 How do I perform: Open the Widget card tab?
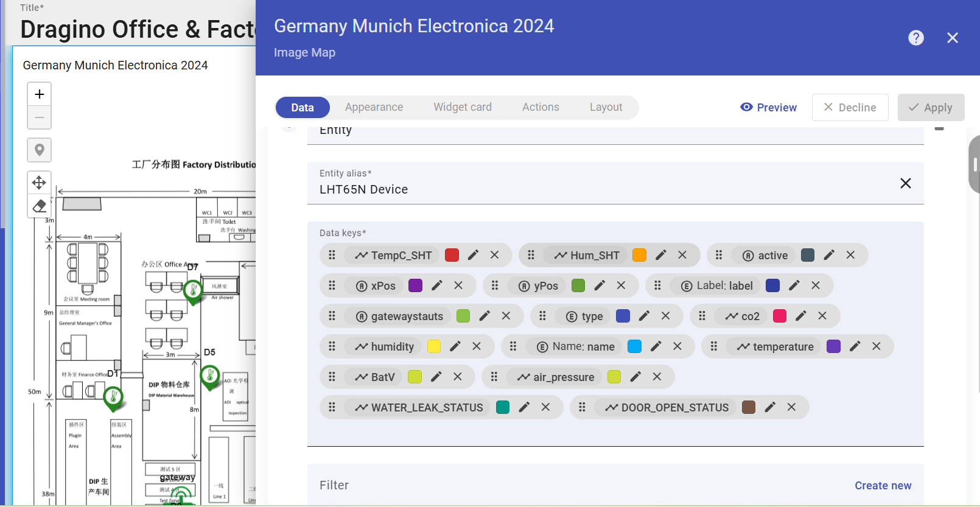click(462, 107)
